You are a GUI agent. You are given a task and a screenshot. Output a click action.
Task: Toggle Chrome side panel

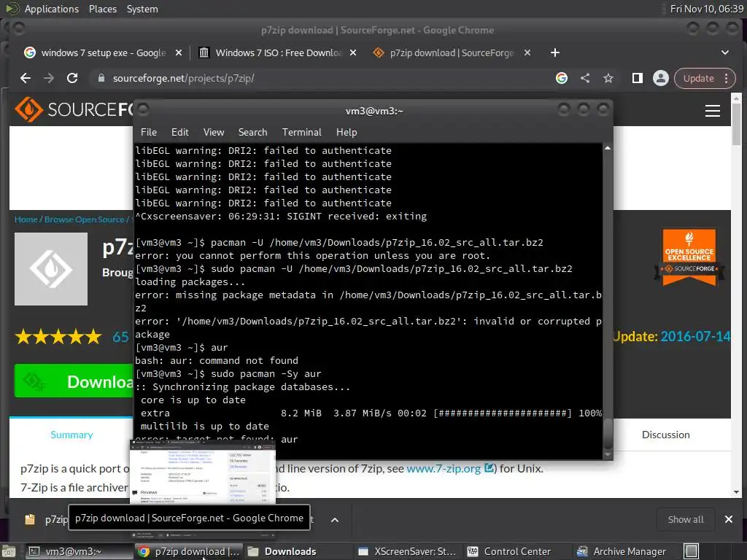(638, 78)
